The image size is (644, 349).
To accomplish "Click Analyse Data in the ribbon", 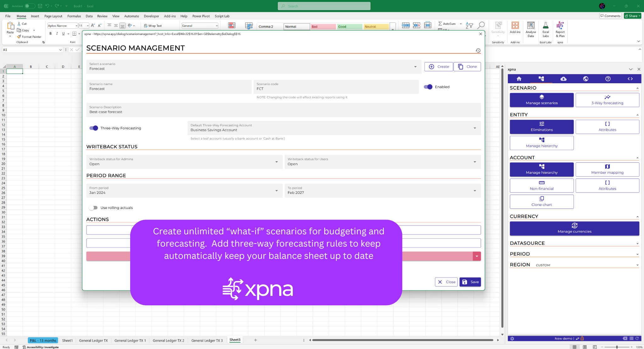I will pyautogui.click(x=531, y=30).
